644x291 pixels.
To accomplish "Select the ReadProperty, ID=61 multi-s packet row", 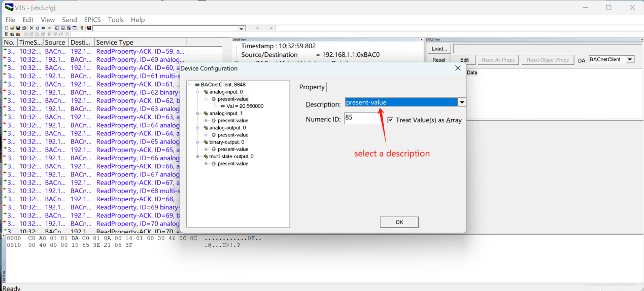I will click(91, 76).
